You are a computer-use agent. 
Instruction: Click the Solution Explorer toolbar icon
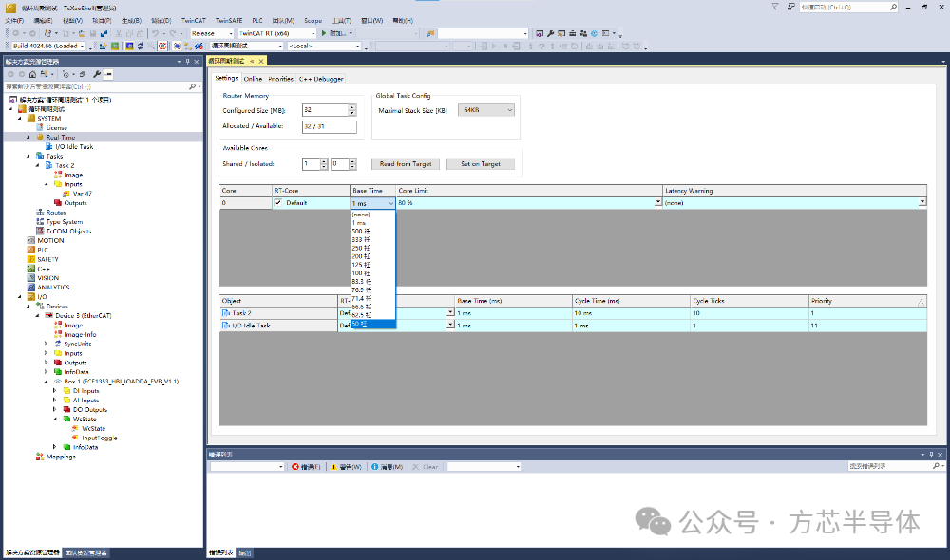540,33
